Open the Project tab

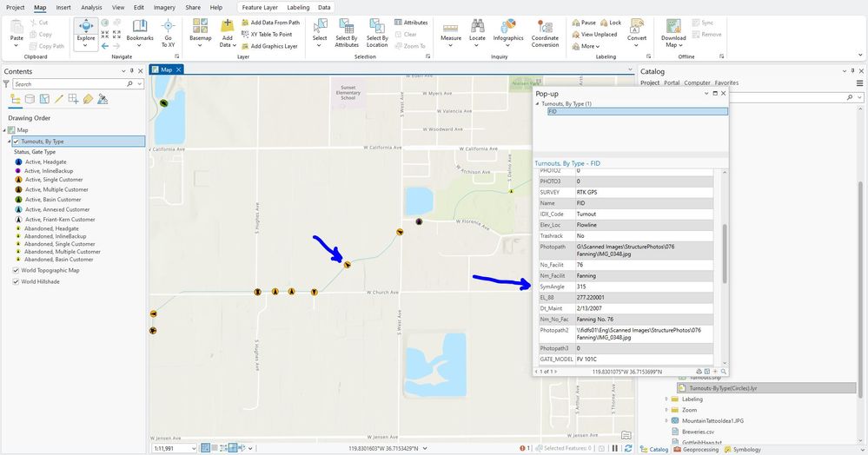coord(16,7)
